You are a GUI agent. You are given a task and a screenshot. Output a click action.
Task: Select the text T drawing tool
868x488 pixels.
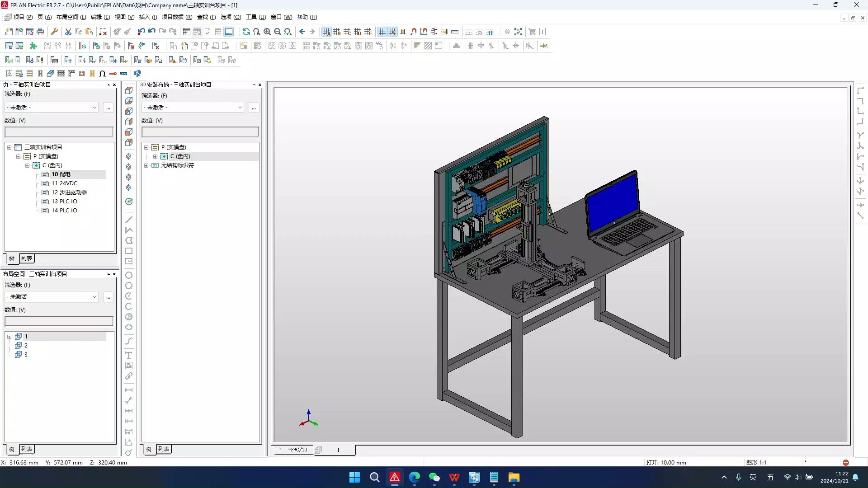pyautogui.click(x=129, y=355)
